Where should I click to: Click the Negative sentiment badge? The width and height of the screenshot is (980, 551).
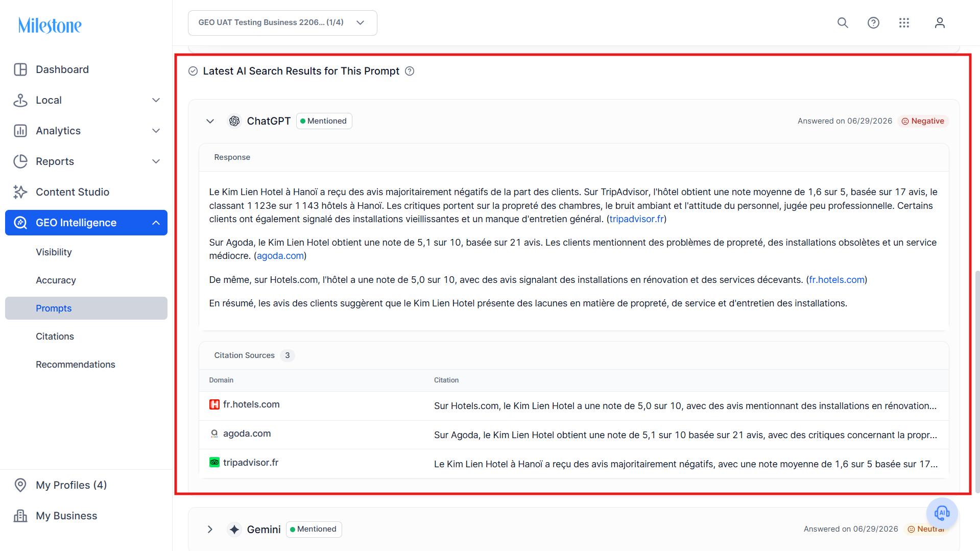923,121
